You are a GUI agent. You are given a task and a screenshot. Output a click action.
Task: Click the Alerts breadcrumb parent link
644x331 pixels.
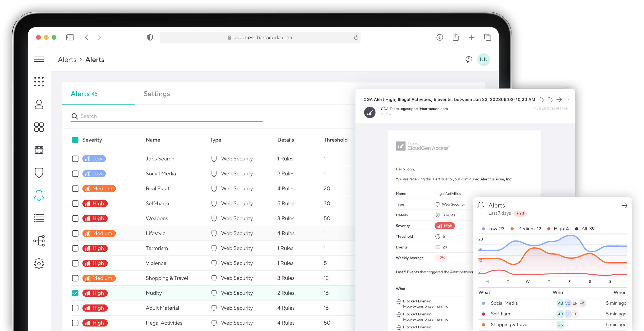(x=67, y=60)
